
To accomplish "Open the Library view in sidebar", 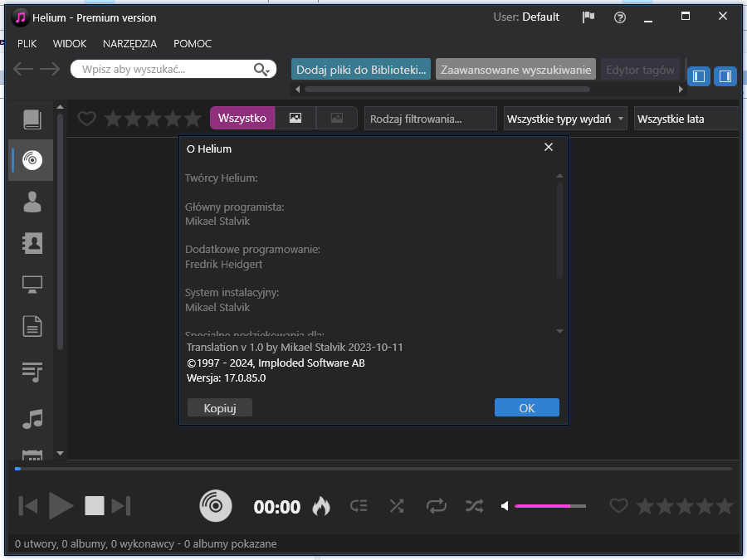I will click(32, 119).
